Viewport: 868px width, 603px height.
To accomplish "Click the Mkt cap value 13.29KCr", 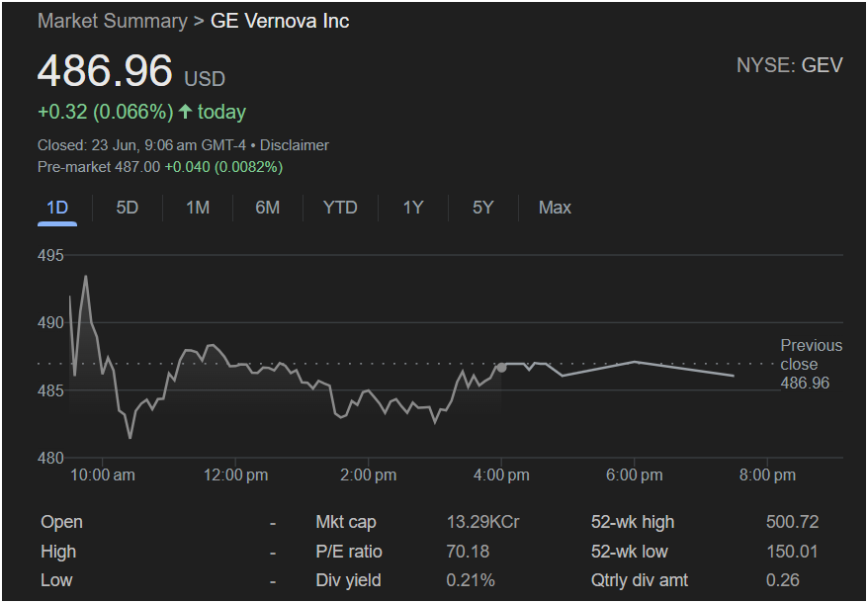I will [x=482, y=522].
